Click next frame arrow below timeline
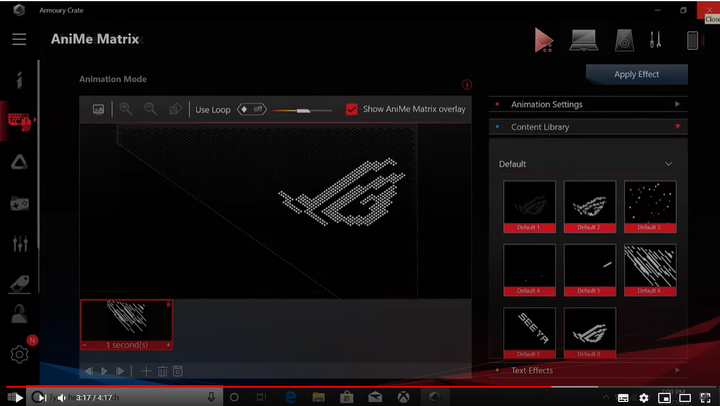 [120, 371]
